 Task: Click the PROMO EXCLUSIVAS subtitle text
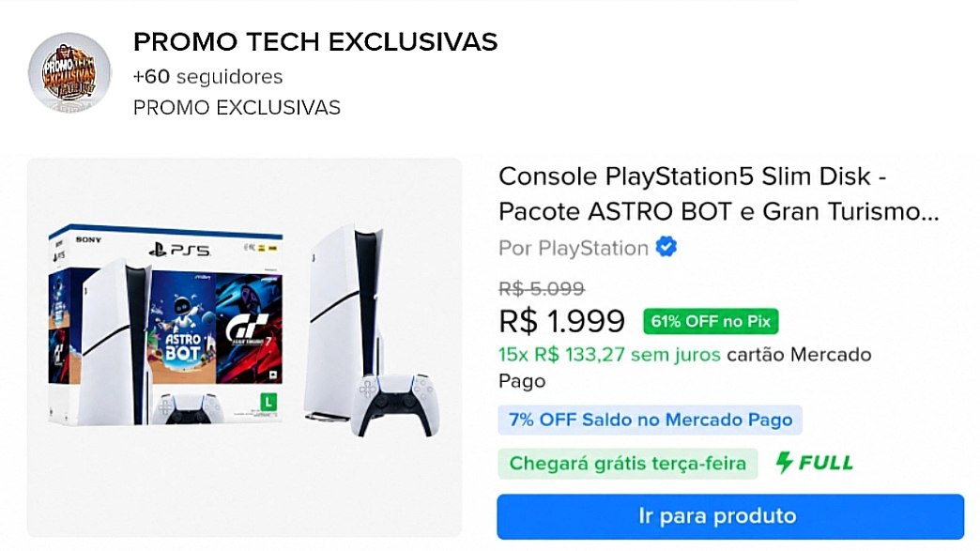coord(237,107)
